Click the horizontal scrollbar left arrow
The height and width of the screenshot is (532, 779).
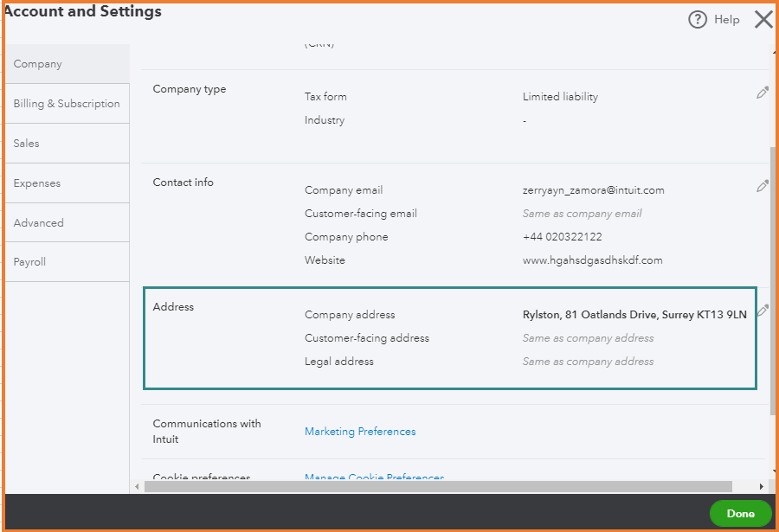point(137,487)
